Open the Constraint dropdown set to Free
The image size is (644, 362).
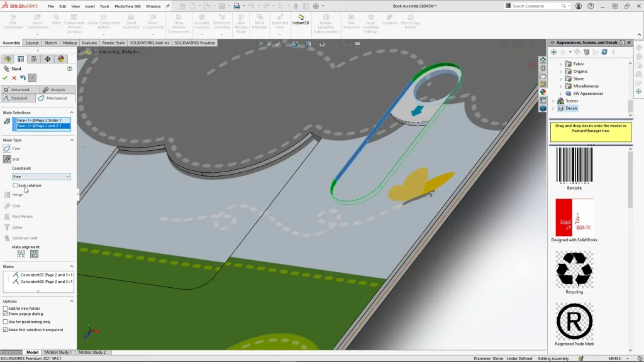(x=42, y=177)
